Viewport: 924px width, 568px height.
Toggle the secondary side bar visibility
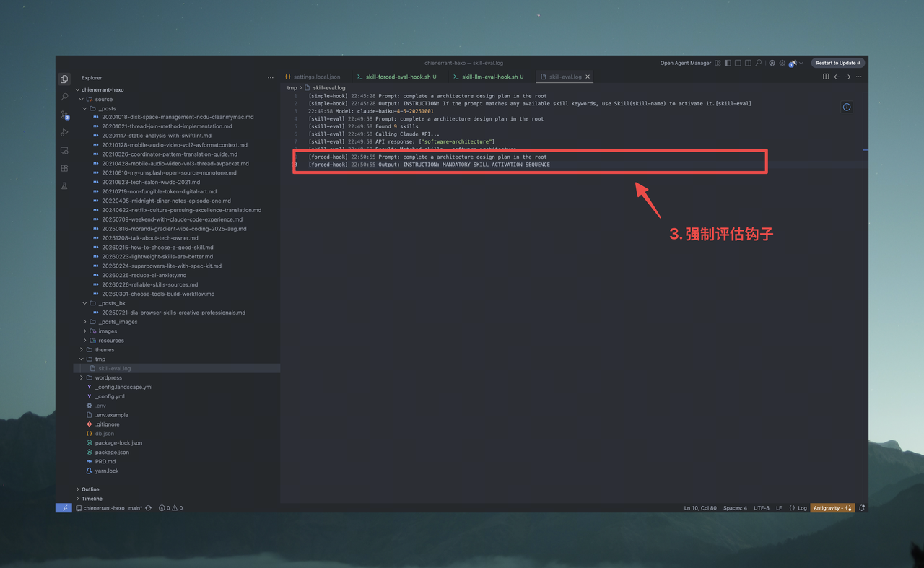point(748,63)
